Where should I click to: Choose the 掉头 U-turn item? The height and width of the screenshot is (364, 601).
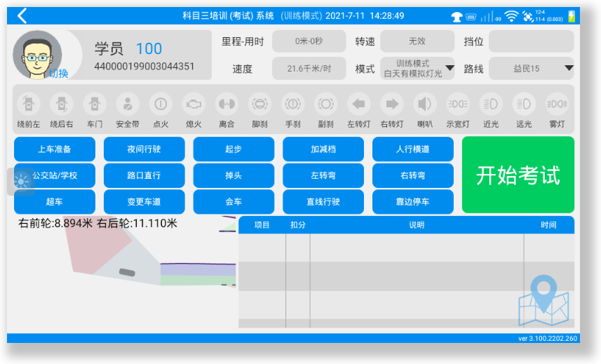[234, 175]
